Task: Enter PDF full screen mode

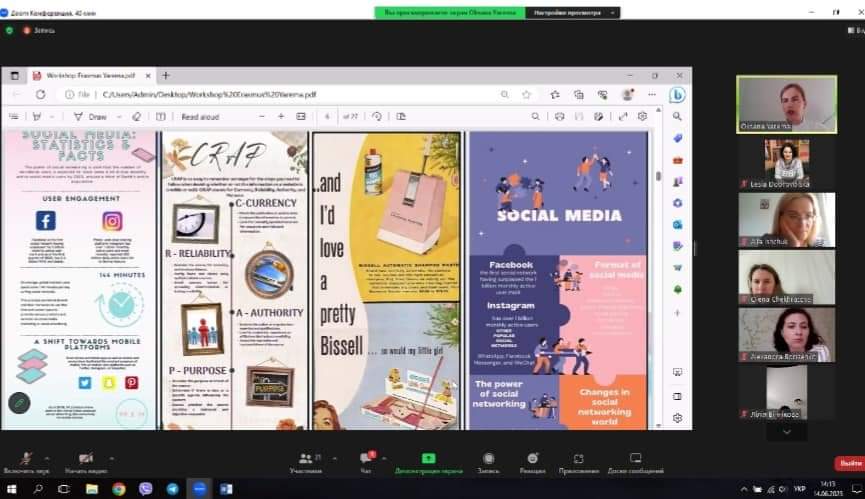Action: click(623, 116)
